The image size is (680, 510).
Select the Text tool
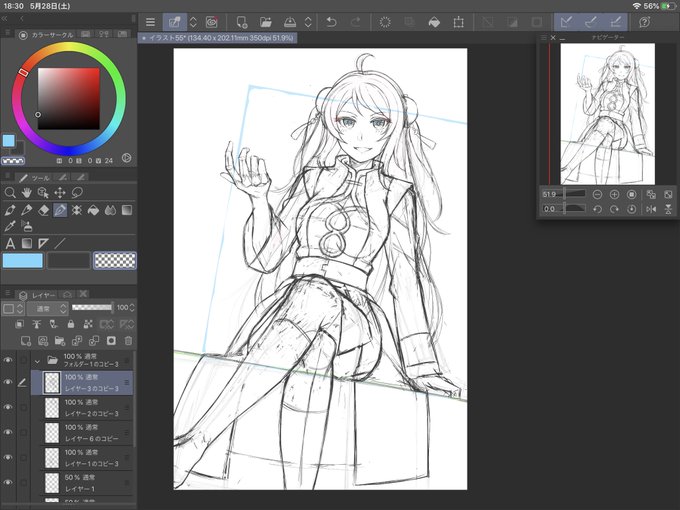(10, 243)
